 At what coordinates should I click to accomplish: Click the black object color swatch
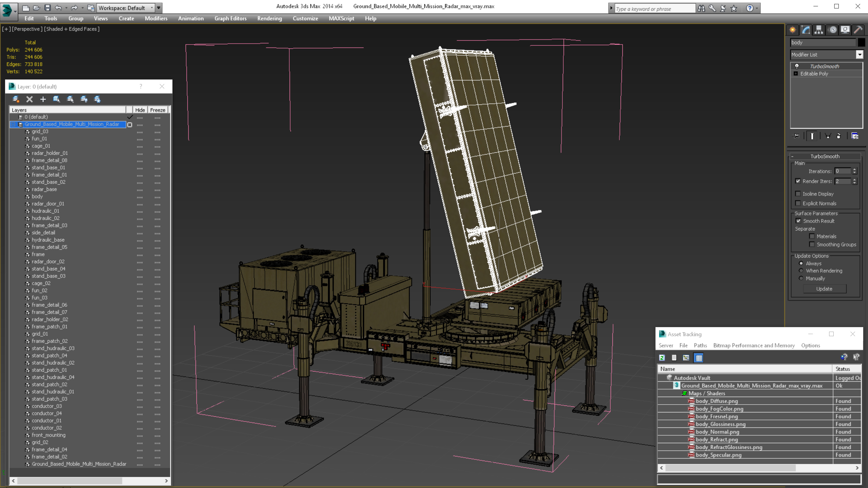pos(861,42)
